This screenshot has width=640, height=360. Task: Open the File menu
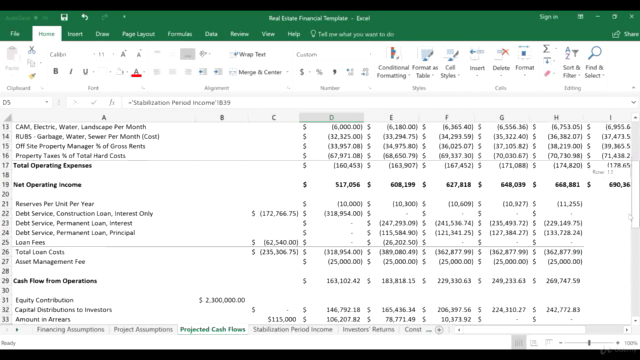15,34
